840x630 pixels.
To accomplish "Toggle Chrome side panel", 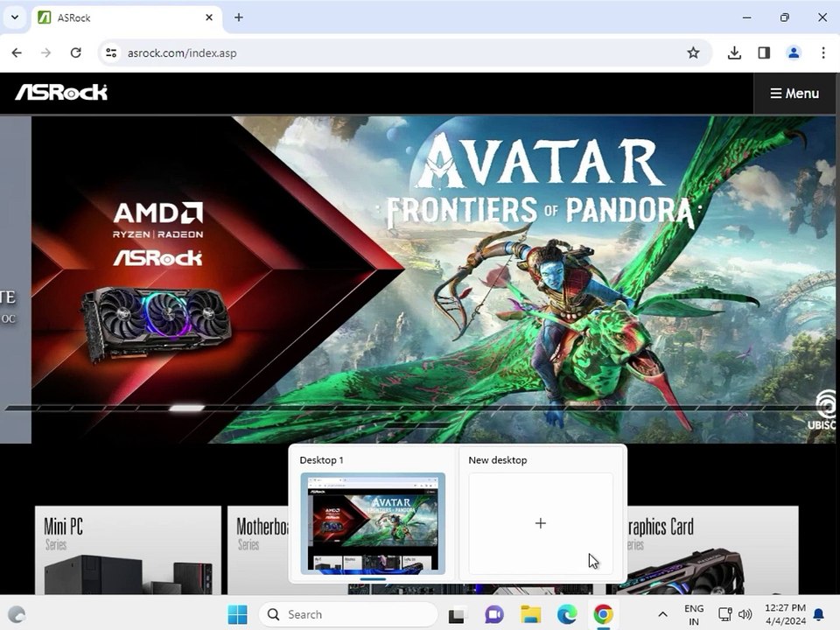I will tap(764, 52).
